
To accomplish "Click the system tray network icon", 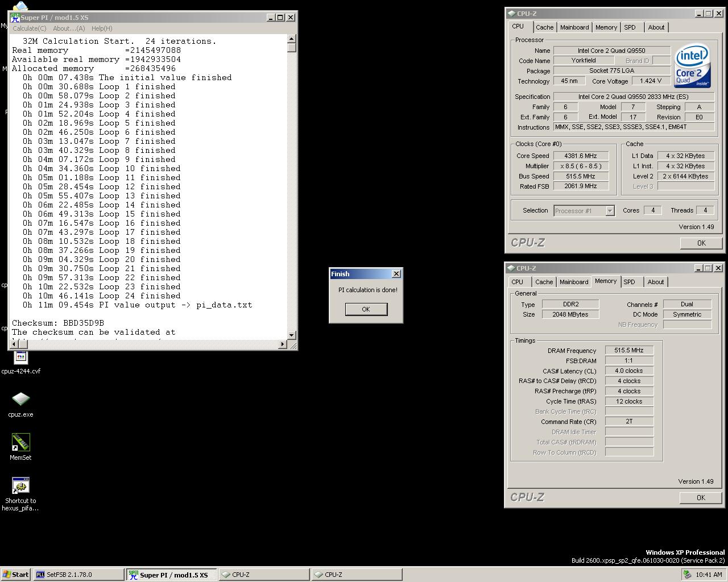I will click(x=687, y=575).
